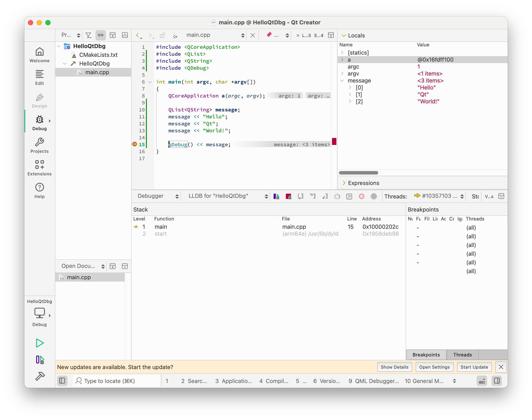Expand the Expressions section
This screenshot has height=420, width=532.
click(344, 183)
